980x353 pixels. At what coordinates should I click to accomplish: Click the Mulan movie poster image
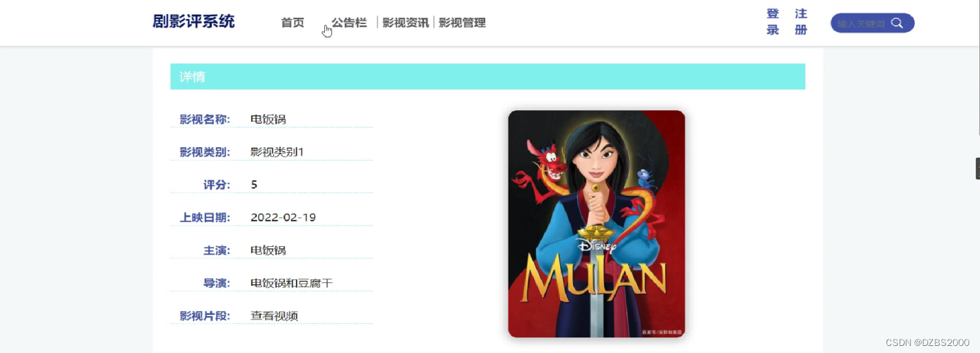[596, 224]
